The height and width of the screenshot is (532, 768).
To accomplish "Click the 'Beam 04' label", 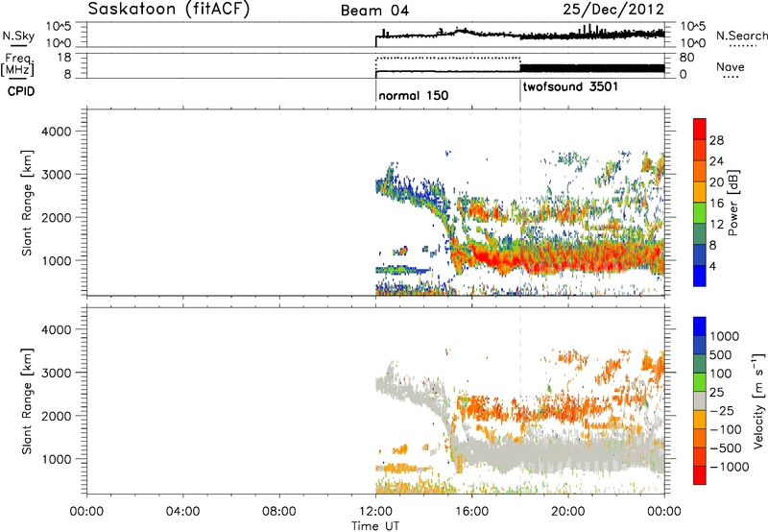I will point(374,11).
